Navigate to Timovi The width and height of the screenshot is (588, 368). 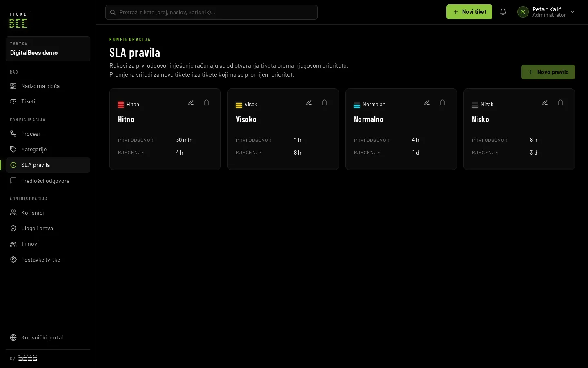pyautogui.click(x=48, y=244)
